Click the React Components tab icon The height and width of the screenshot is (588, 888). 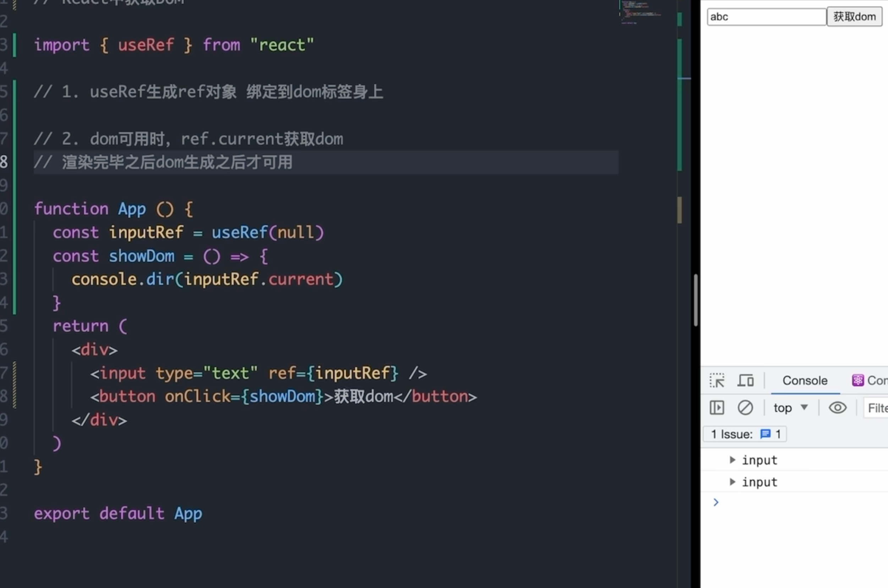click(x=857, y=381)
